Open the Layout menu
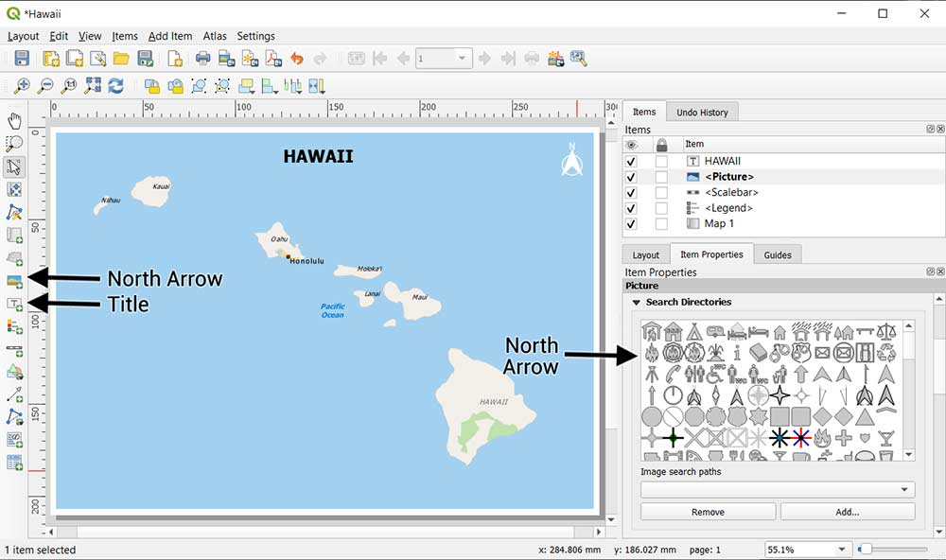 [x=23, y=36]
